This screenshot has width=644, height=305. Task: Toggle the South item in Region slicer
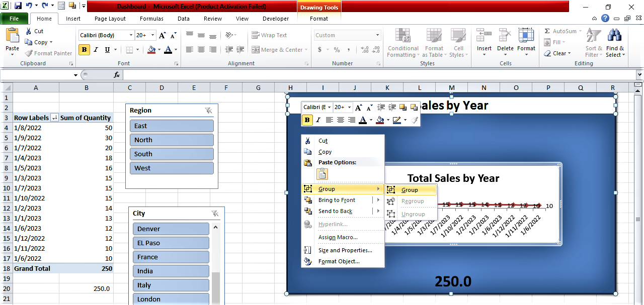point(172,154)
